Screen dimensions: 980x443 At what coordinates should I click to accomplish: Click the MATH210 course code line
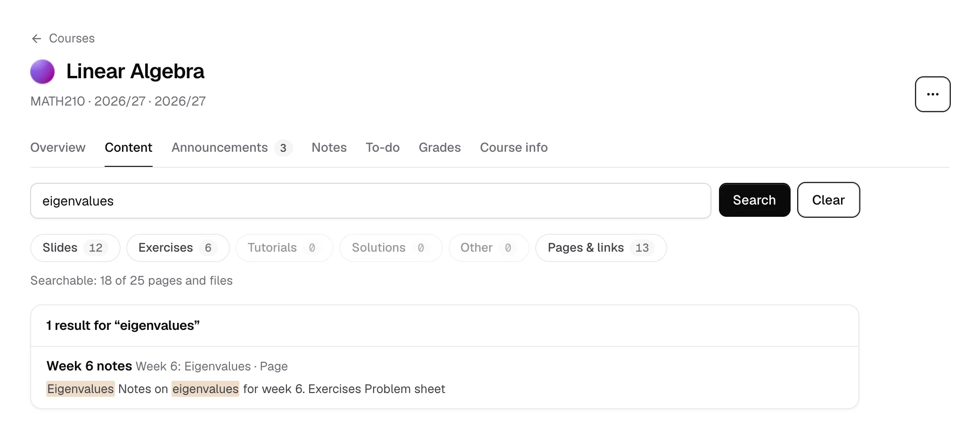(118, 101)
